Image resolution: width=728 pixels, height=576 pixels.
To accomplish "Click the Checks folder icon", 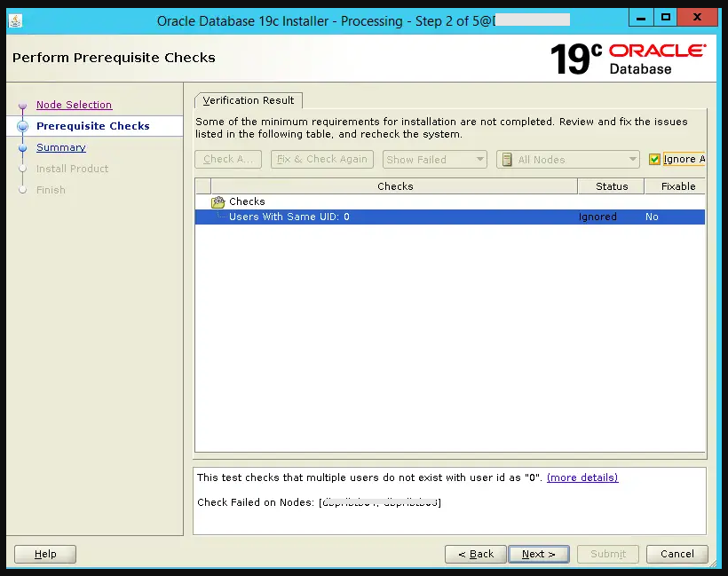I will click(218, 201).
